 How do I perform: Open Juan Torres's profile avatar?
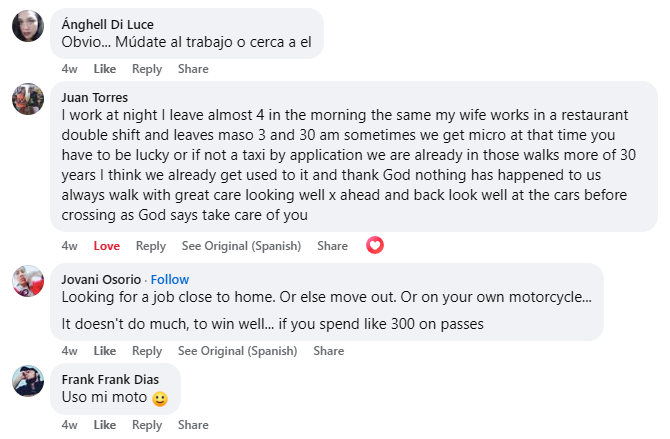28,99
